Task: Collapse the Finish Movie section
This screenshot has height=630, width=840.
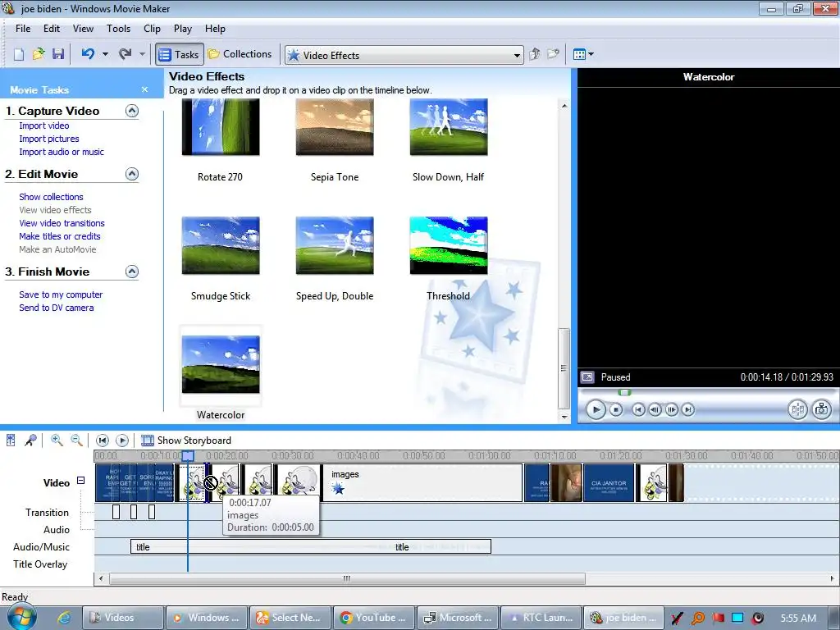Action: coord(132,272)
